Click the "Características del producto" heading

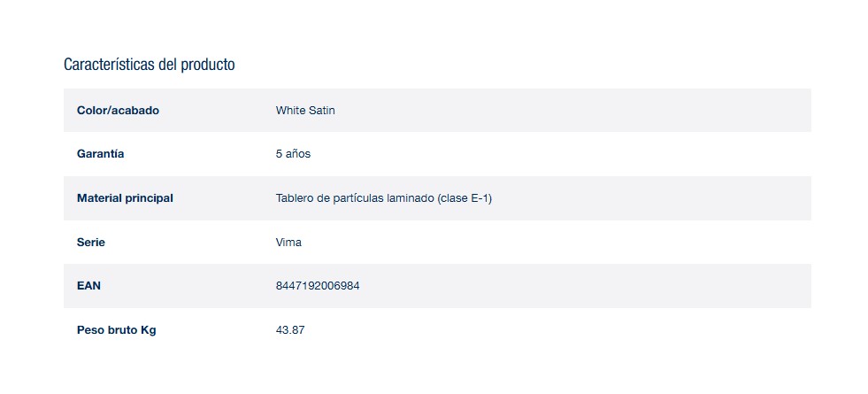click(149, 65)
